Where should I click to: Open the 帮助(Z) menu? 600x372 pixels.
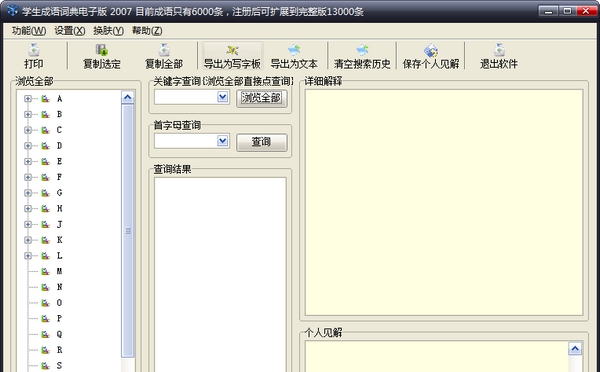point(147,31)
